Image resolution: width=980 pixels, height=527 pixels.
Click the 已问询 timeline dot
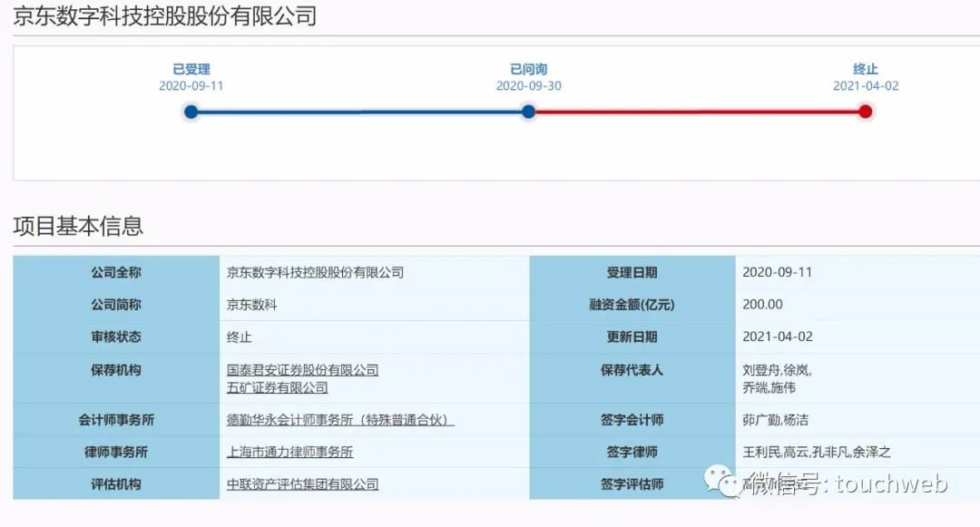click(529, 112)
